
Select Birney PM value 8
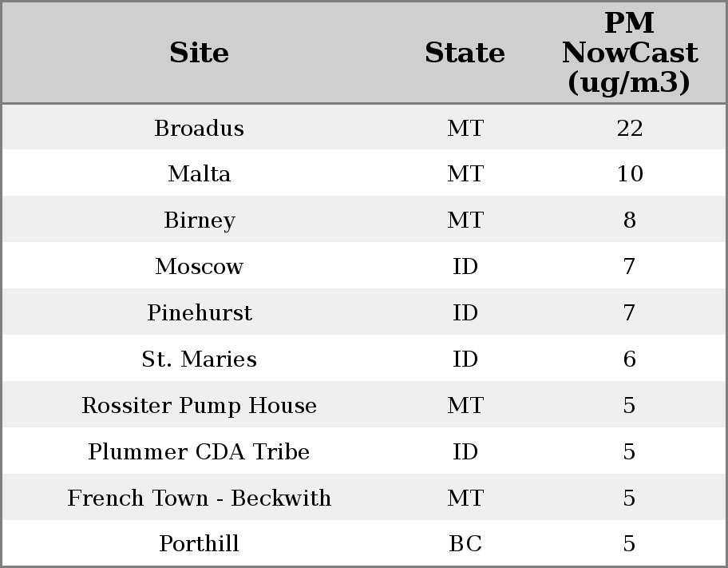(629, 220)
